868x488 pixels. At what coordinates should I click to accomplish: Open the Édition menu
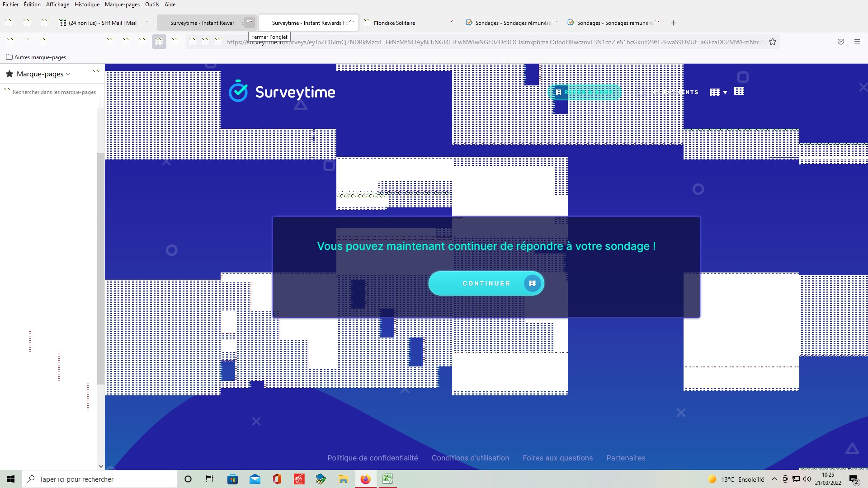[x=32, y=5]
